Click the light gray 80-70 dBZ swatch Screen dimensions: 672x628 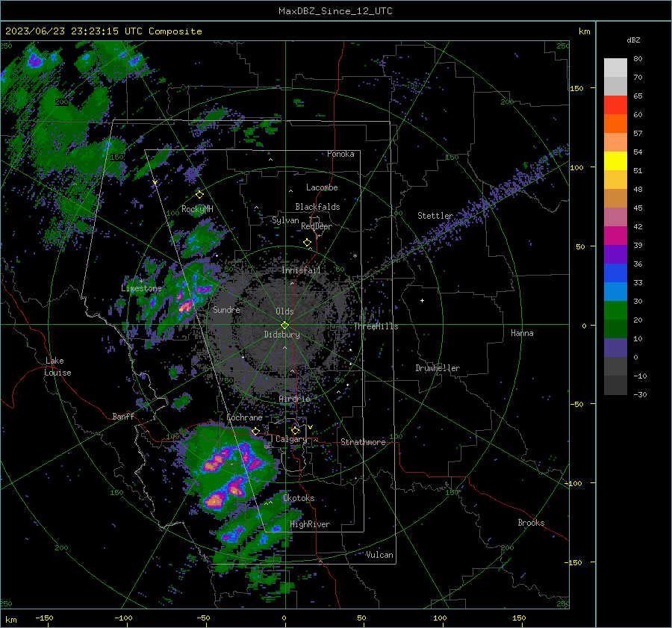[x=615, y=68]
